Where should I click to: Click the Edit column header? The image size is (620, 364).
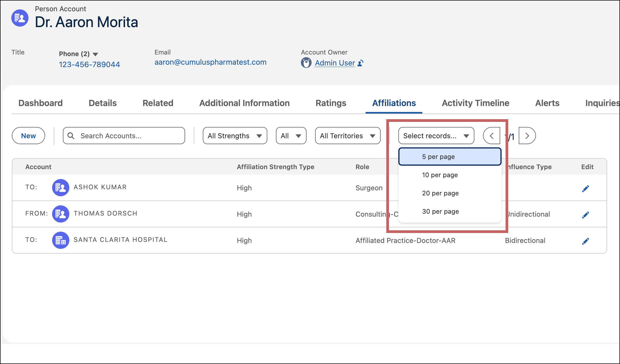587,167
